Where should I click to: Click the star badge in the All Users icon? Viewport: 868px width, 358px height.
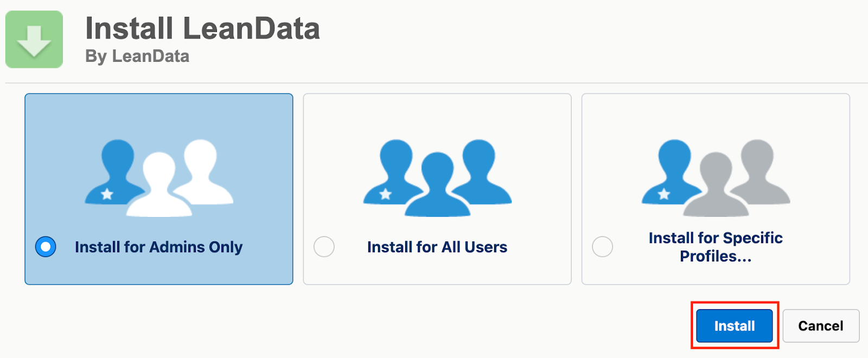[x=385, y=194]
